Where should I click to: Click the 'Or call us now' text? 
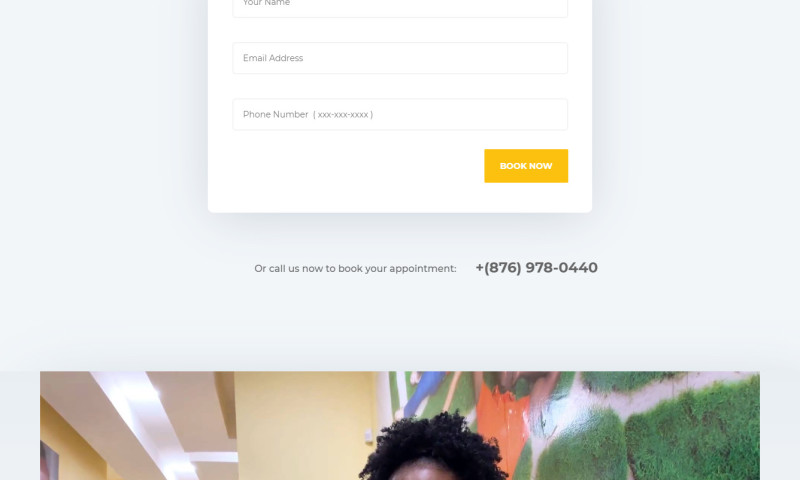(355, 268)
